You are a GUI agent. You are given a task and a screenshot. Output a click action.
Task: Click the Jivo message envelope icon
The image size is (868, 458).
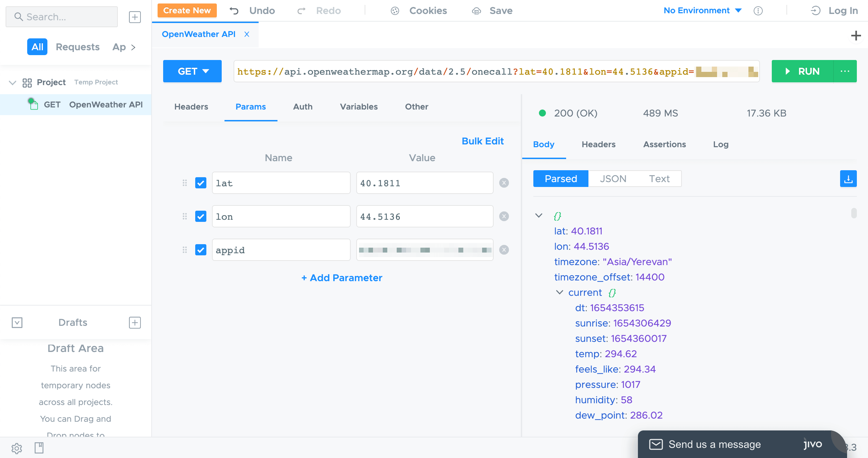tap(656, 444)
